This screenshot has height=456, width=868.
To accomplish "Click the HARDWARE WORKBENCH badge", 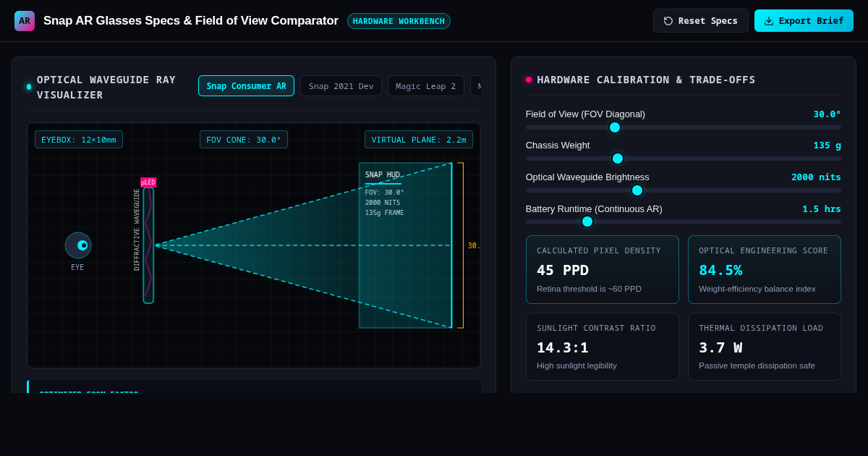I will pyautogui.click(x=399, y=21).
